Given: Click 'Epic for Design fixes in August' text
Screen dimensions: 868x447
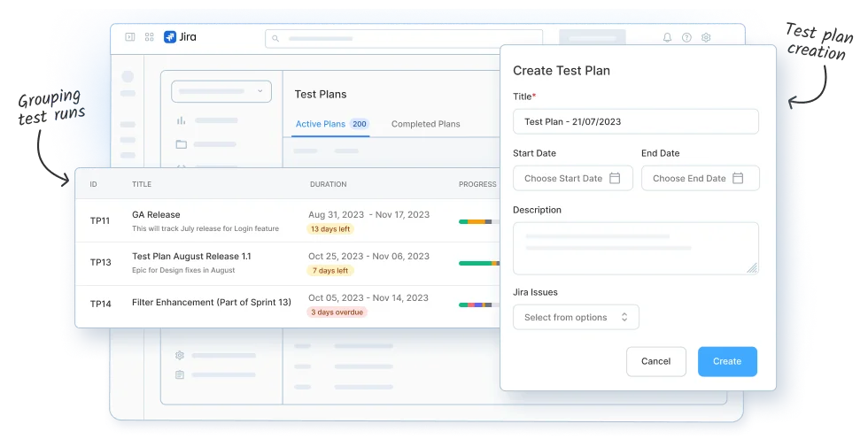Looking at the screenshot, I should pos(183,270).
